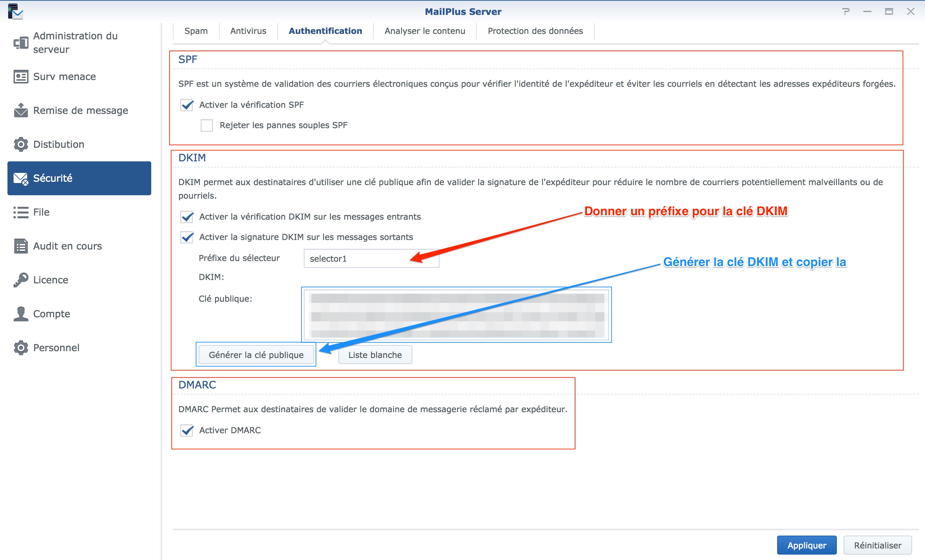Toggle DKIM verification on incoming messages
This screenshot has width=925, height=560.
pos(187,217)
